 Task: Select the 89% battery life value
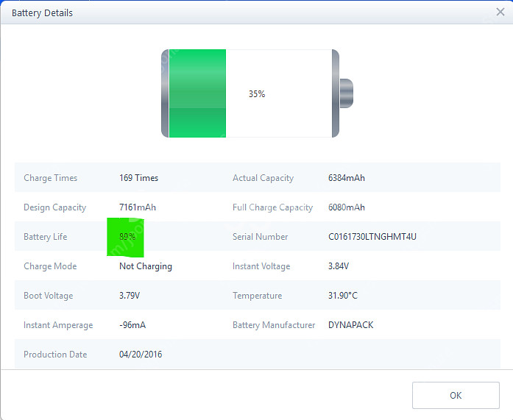pyautogui.click(x=127, y=237)
